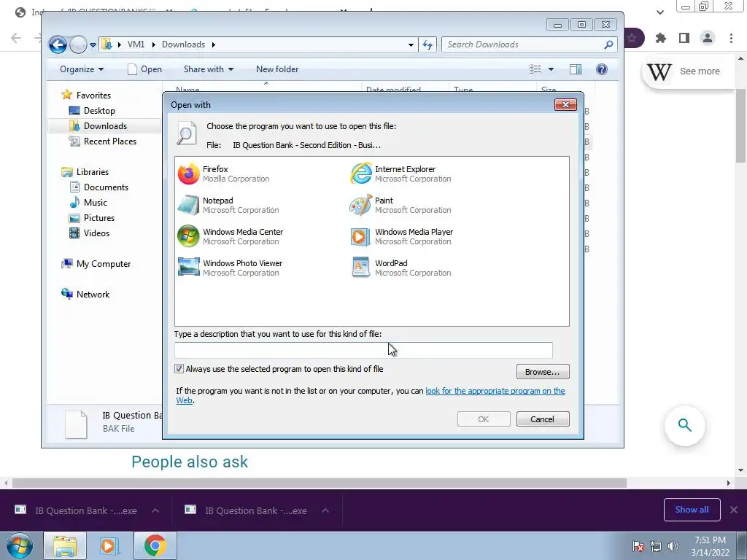This screenshot has height=560, width=747.
Task: Click the page horizontal scrollbar
Action: tap(320, 483)
